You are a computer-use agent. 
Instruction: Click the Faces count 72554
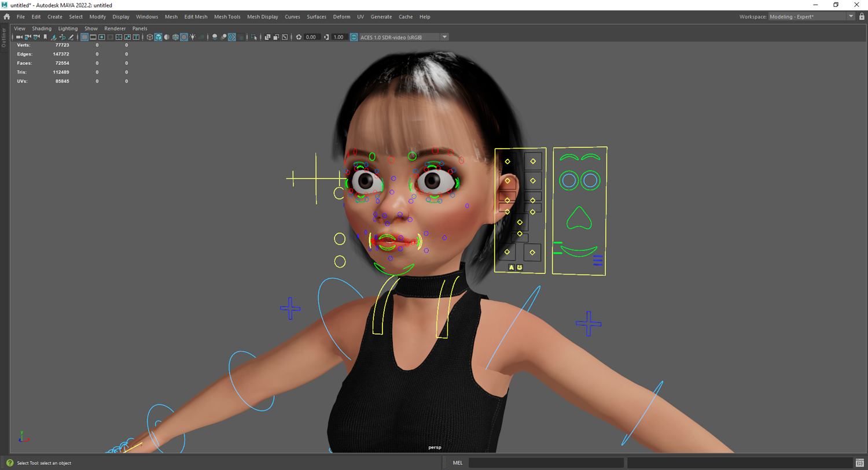(62, 63)
